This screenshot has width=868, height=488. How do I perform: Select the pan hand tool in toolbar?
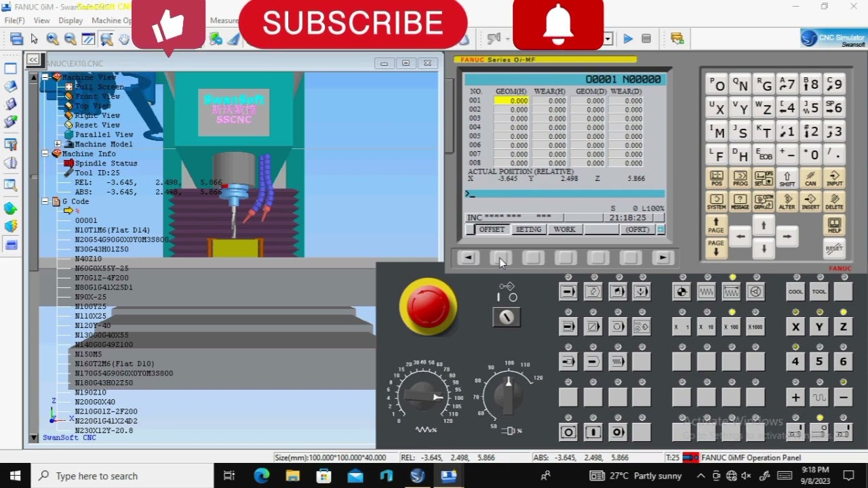pos(124,39)
